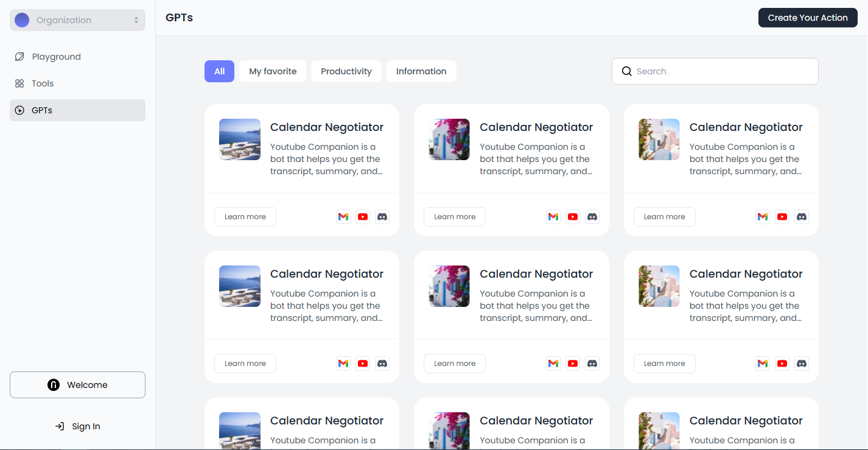Viewport: 868px width, 450px height.
Task: Click Discord icon on second-row white stairway card
Action: click(802, 364)
